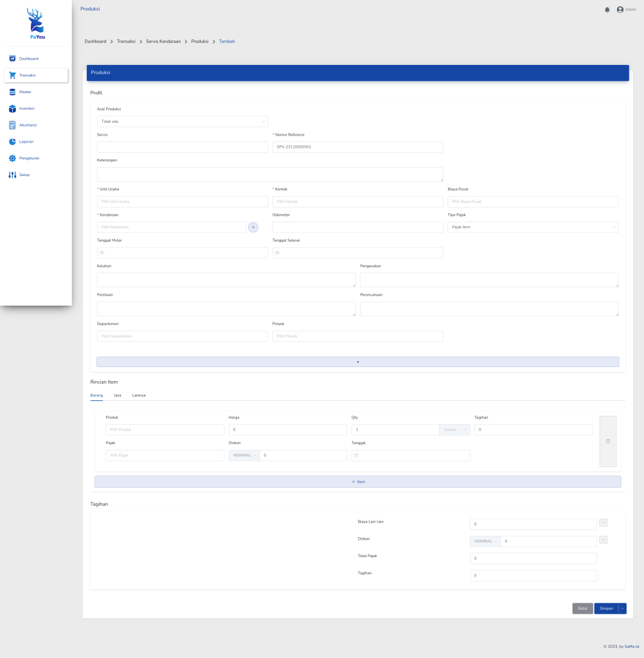Focus the Servis input field

coord(182,147)
